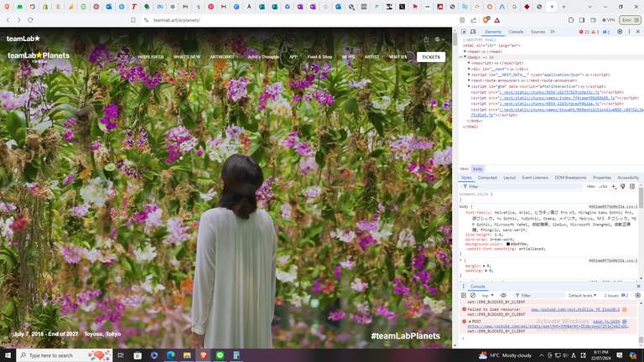The image size is (644, 362).
Task: Click the TICKETS button
Action: click(x=431, y=57)
